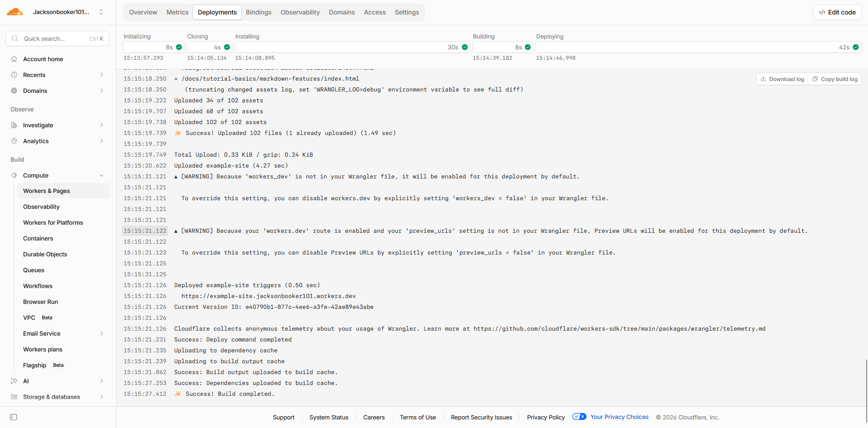Screen dimensions: 868x428
Task: Toggle the Your Privacy Choices switch
Action: click(579, 417)
